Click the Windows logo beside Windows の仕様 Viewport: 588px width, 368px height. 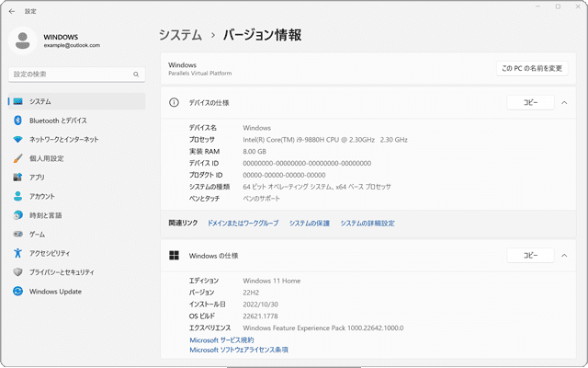(x=174, y=256)
